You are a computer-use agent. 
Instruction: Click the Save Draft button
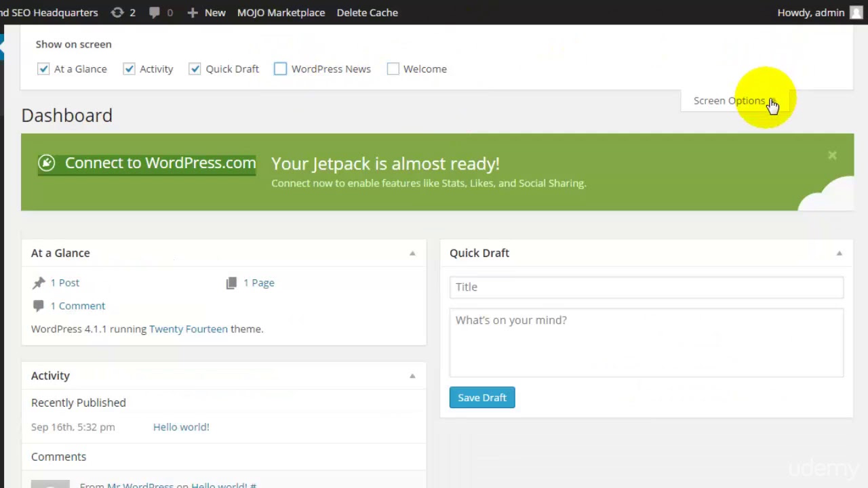[482, 398]
